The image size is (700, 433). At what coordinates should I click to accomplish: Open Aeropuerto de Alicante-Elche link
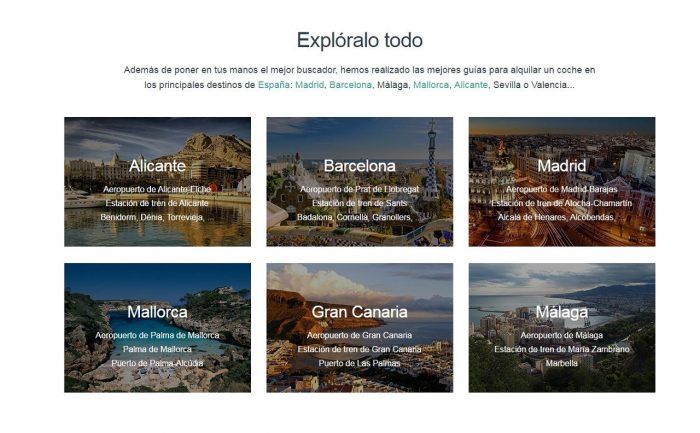157,189
